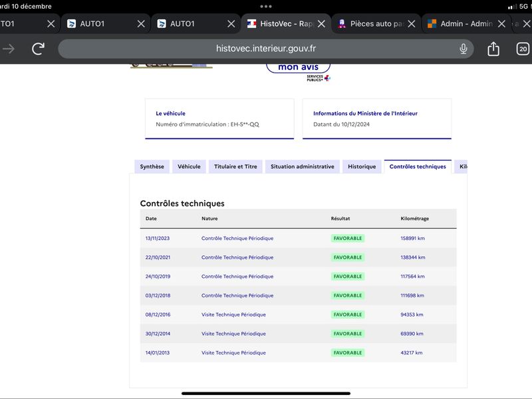Click the mileage 117564 km
This screenshot has width=532, height=399.
412,276
